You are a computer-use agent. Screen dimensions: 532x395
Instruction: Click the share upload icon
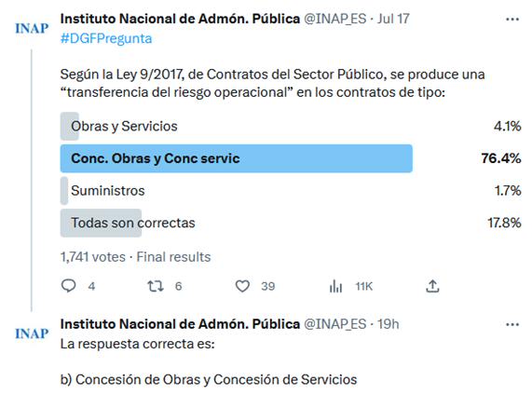(432, 286)
